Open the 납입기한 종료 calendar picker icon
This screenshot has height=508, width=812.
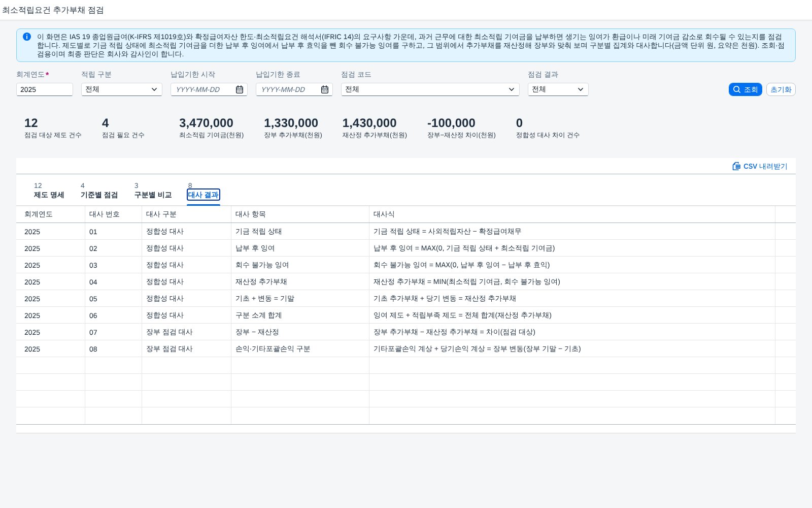click(325, 89)
